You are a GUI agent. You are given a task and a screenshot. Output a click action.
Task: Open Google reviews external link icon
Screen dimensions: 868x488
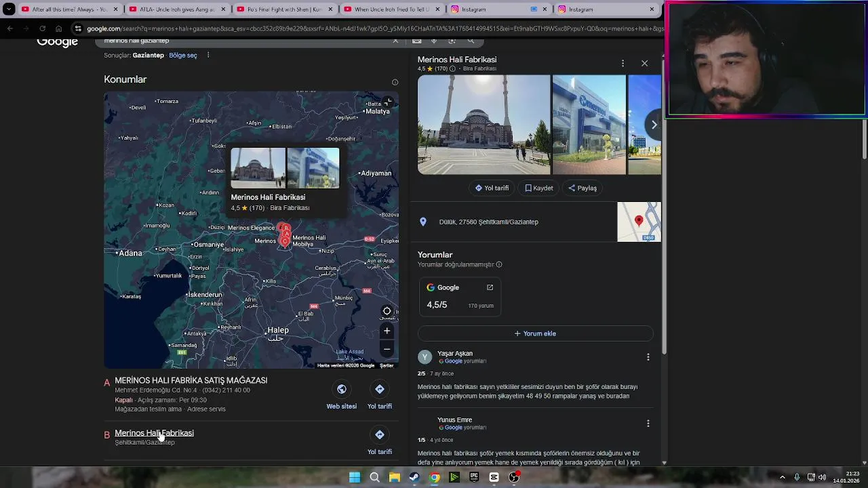click(x=490, y=287)
